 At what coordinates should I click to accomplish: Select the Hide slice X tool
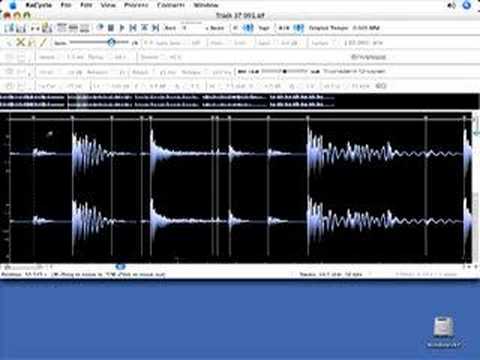coord(21,42)
